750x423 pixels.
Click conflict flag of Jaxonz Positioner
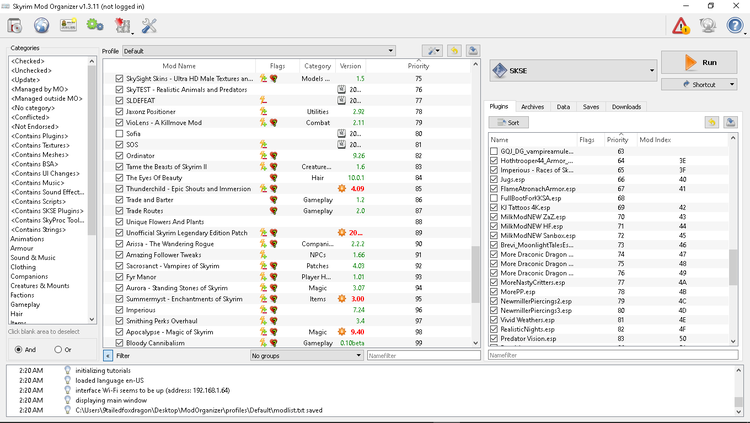point(263,111)
